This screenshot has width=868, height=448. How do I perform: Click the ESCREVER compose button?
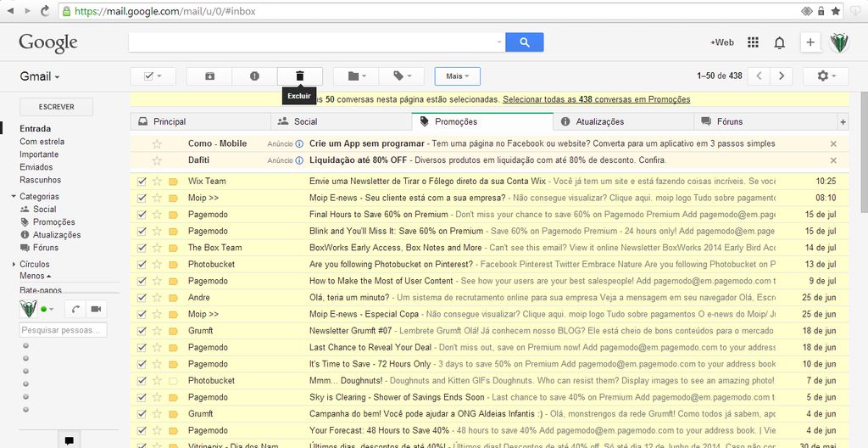pos(57,107)
